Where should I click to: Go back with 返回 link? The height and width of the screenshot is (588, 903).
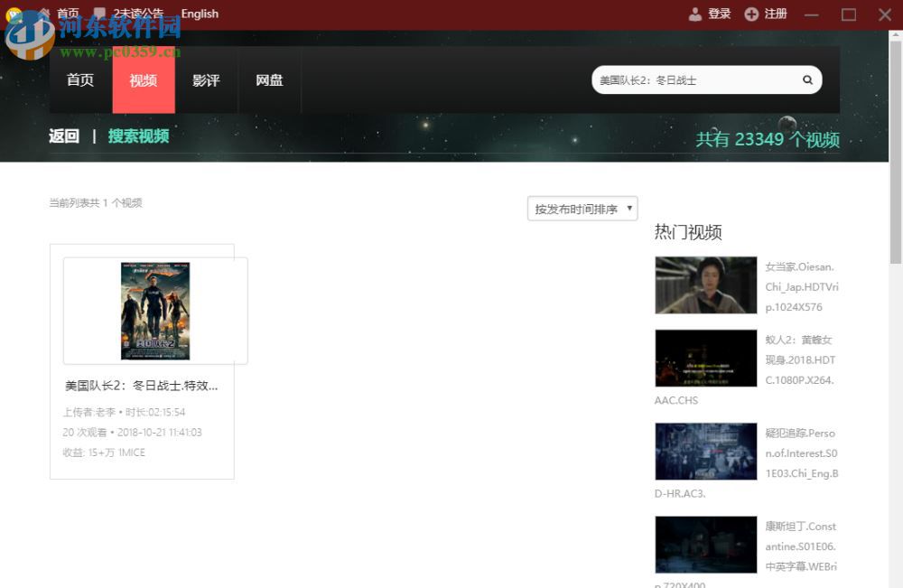[64, 135]
